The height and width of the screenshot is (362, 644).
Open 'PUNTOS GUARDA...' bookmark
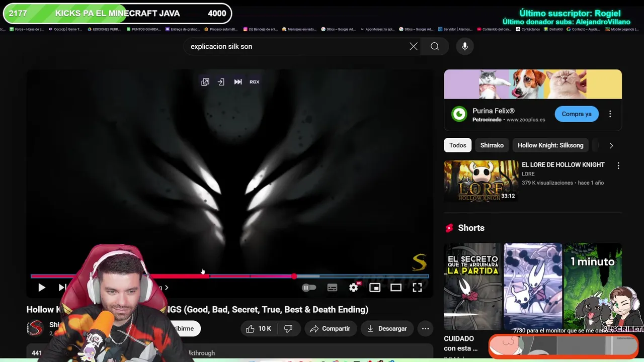[x=143, y=29]
